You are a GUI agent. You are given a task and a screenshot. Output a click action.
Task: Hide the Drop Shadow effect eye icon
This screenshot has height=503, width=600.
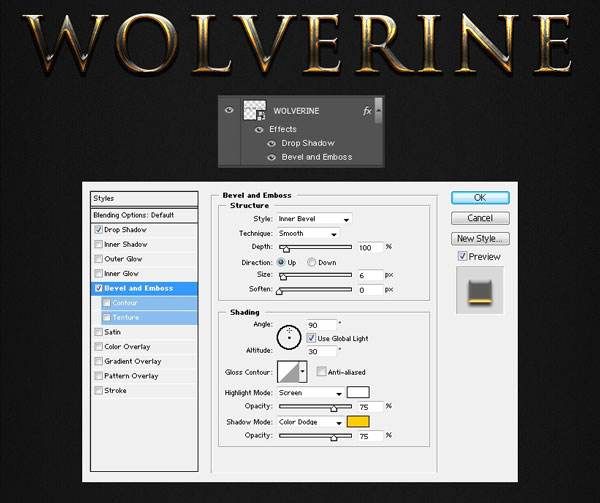(x=271, y=144)
